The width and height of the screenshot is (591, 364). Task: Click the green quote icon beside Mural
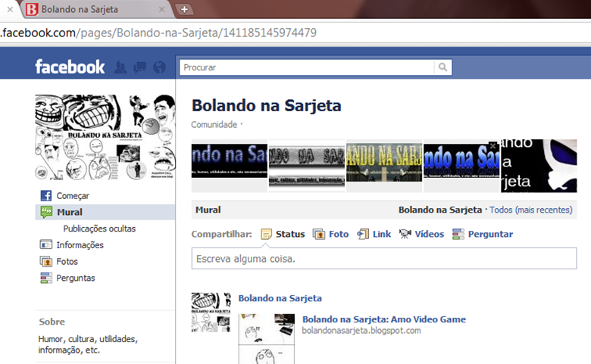pyautogui.click(x=46, y=212)
